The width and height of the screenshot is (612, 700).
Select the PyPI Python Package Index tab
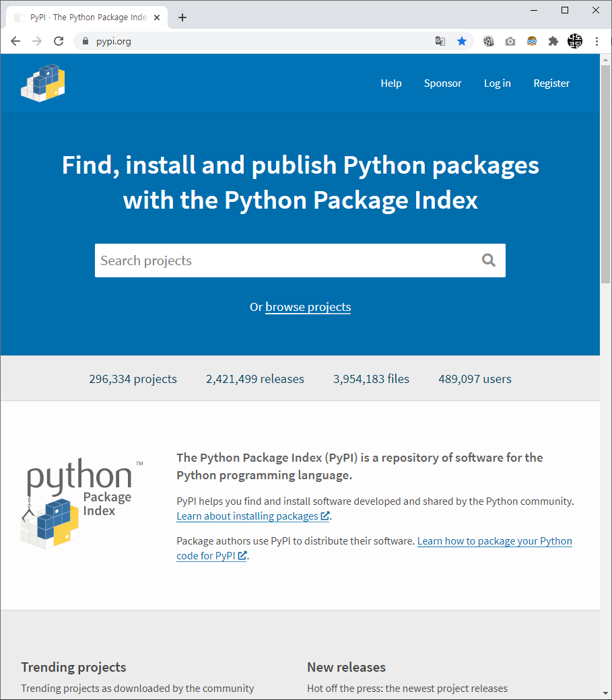[87, 17]
